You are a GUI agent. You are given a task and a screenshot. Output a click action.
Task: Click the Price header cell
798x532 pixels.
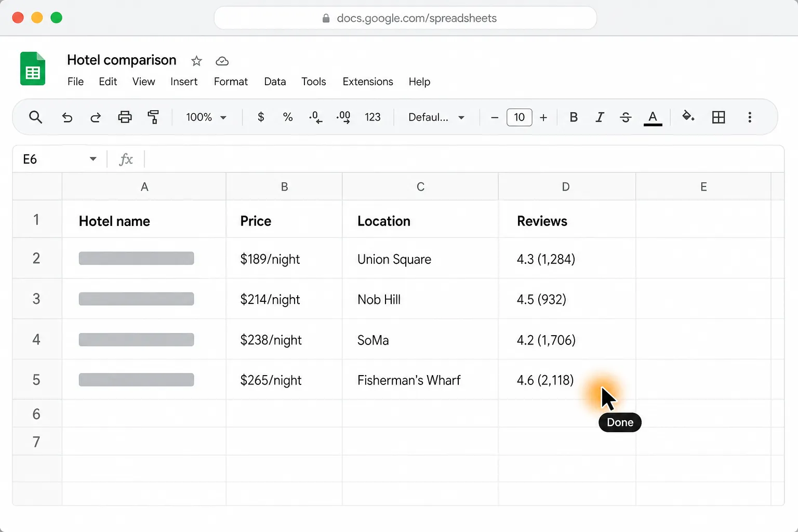(284, 220)
